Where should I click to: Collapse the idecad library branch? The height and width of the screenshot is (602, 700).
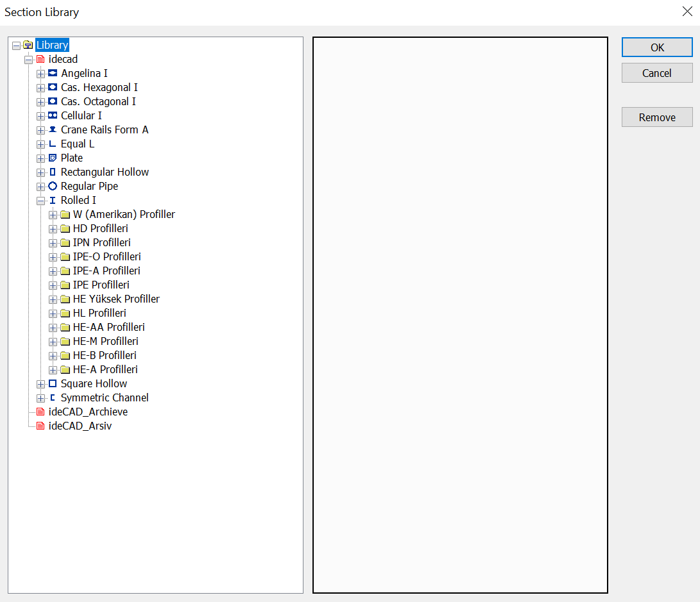28,59
